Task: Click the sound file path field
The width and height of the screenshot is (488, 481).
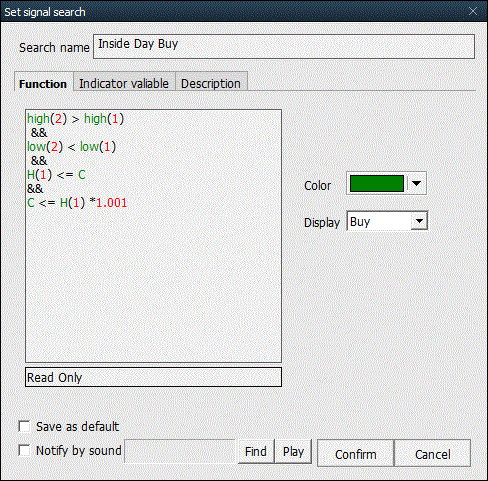Action: (180, 451)
